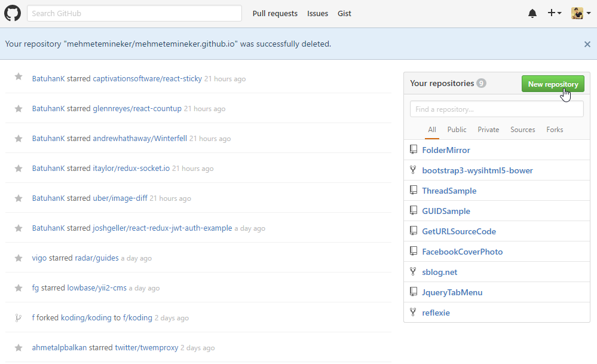Show only Forks repositories
This screenshot has height=364, width=597.
[x=555, y=130]
